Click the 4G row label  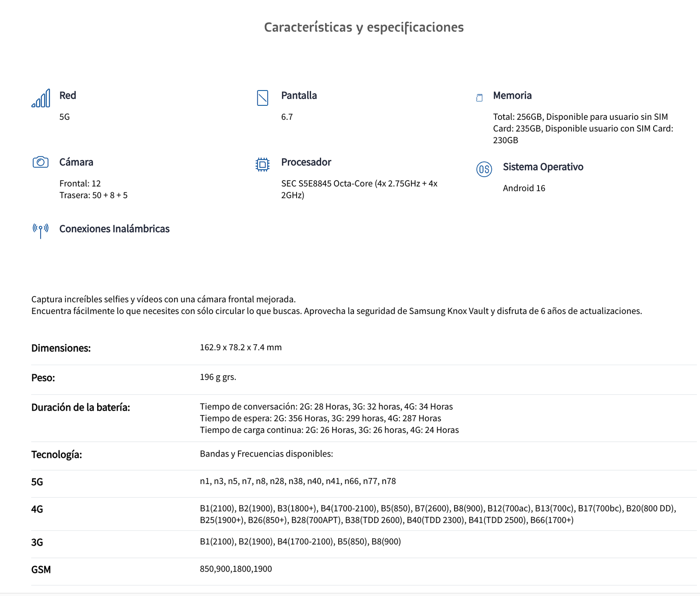[37, 509]
